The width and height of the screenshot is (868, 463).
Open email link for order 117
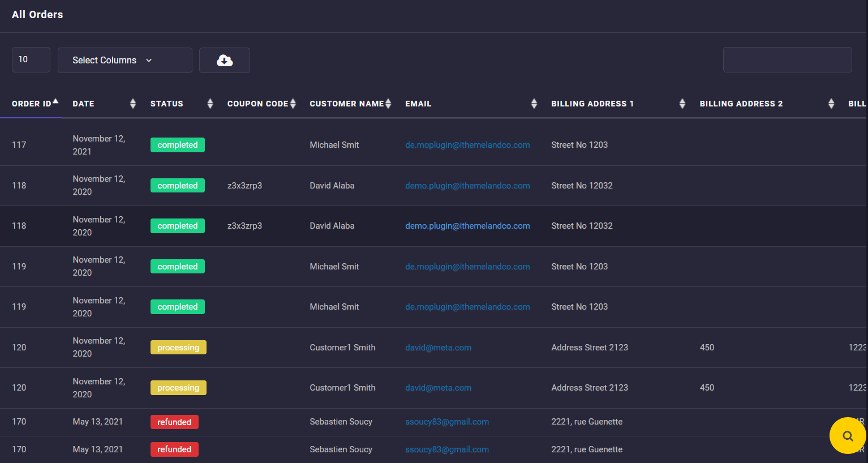[467, 145]
